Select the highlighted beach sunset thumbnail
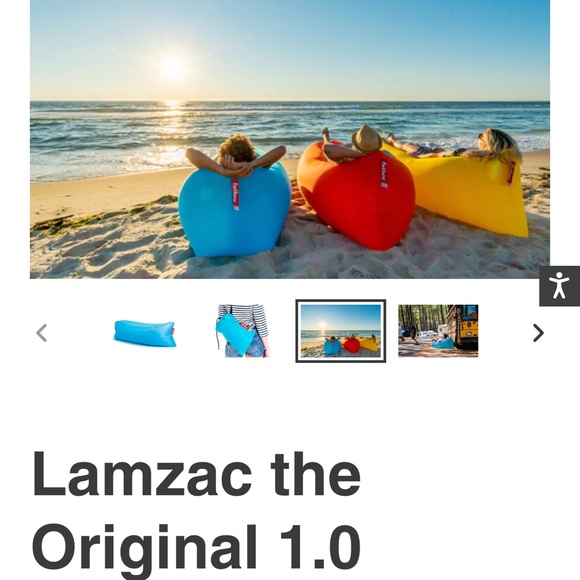This screenshot has width=580, height=580. (341, 331)
